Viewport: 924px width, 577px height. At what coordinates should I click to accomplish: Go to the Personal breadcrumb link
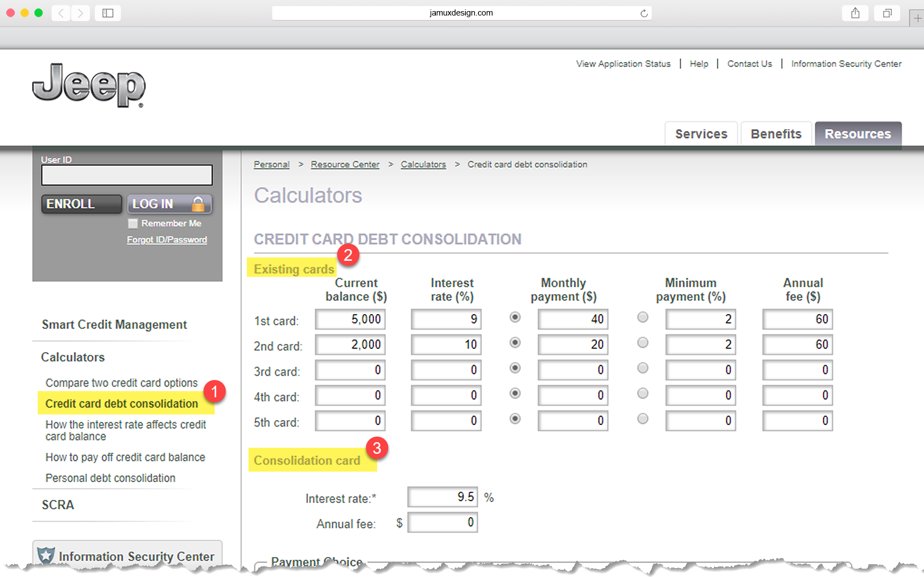272,164
